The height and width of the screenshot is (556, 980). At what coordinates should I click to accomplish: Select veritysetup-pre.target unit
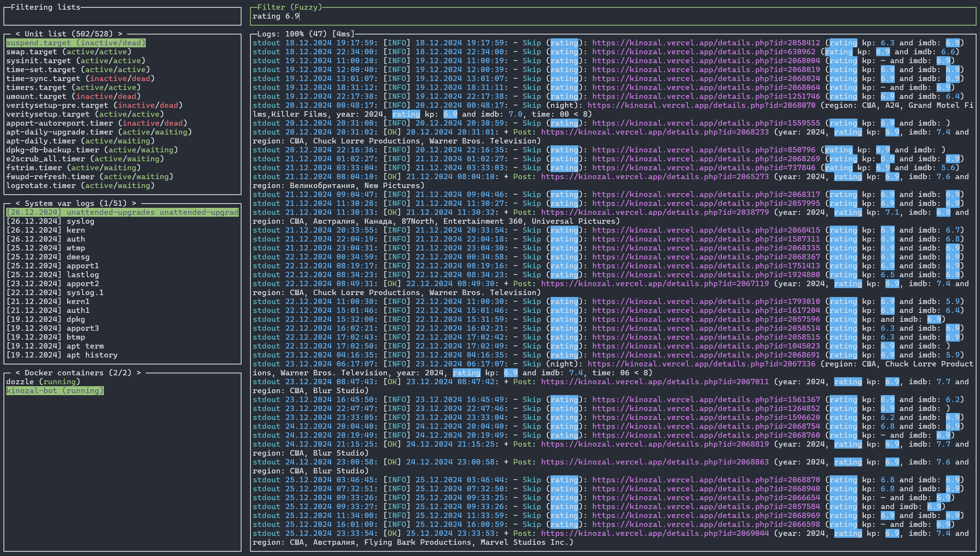pos(94,105)
